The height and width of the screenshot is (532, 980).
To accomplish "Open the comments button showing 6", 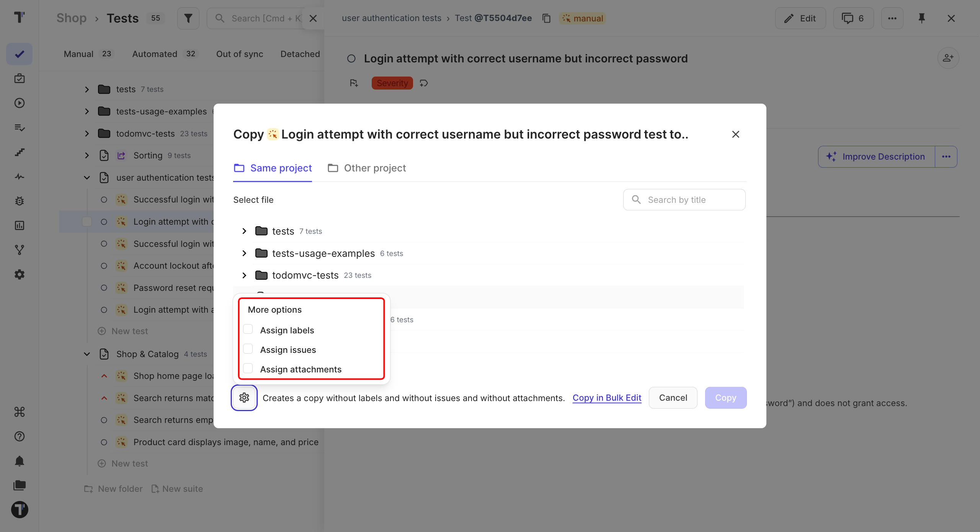I will [853, 18].
